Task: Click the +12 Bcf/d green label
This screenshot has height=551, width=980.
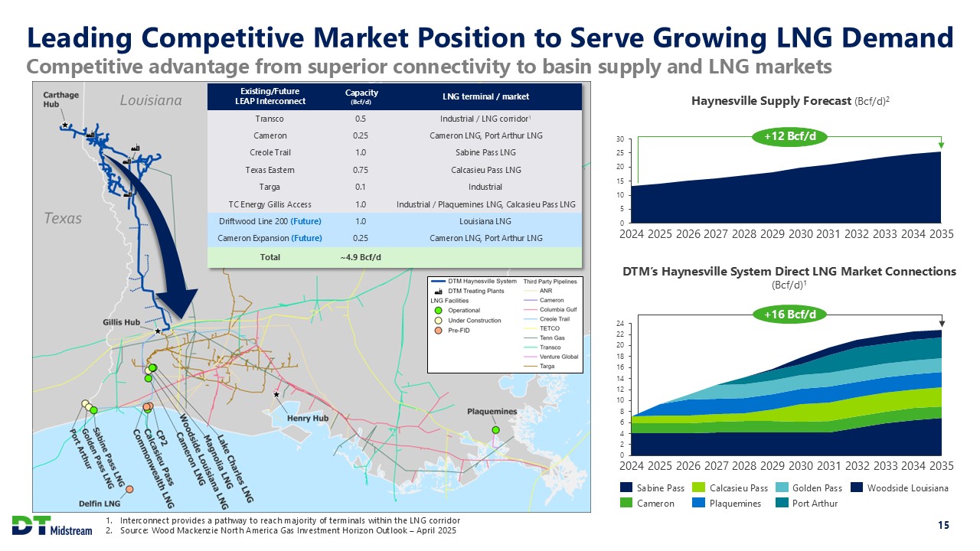Action: (x=788, y=137)
